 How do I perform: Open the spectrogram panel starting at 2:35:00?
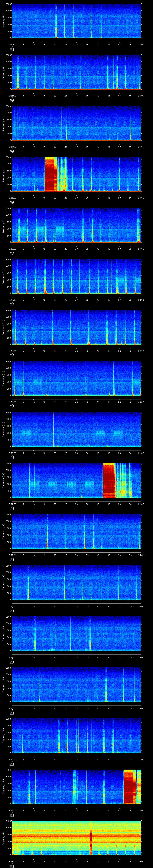pyautogui.click(x=77, y=685)
